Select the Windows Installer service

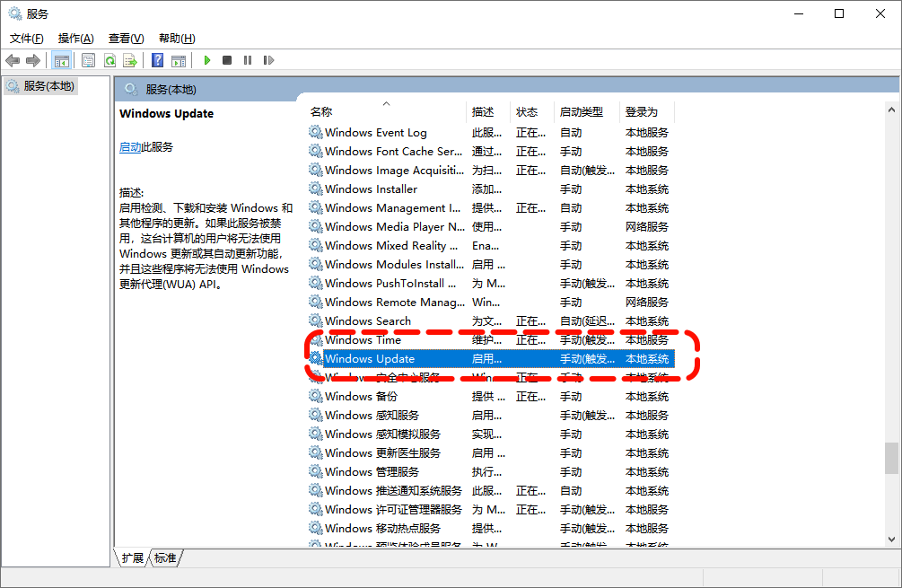tap(491, 189)
